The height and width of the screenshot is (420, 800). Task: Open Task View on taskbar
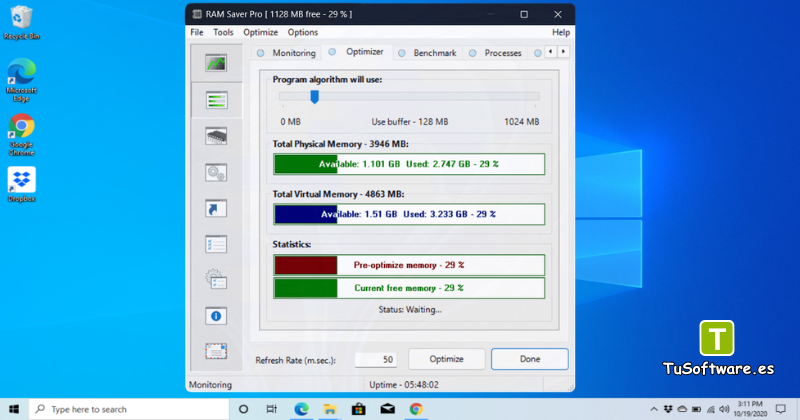pyautogui.click(x=271, y=409)
